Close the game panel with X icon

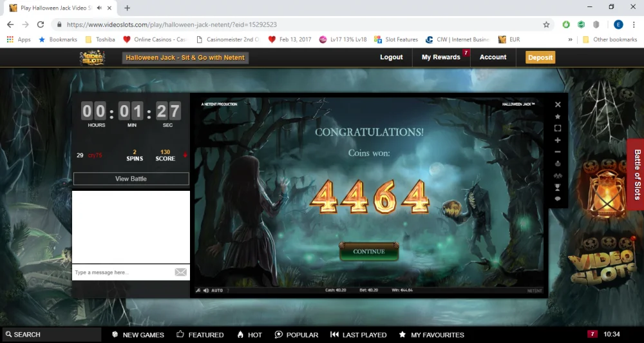pyautogui.click(x=558, y=104)
